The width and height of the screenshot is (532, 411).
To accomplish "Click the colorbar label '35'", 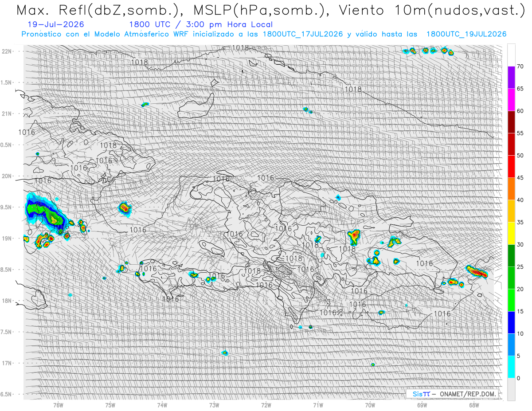I will pyautogui.click(x=520, y=222).
